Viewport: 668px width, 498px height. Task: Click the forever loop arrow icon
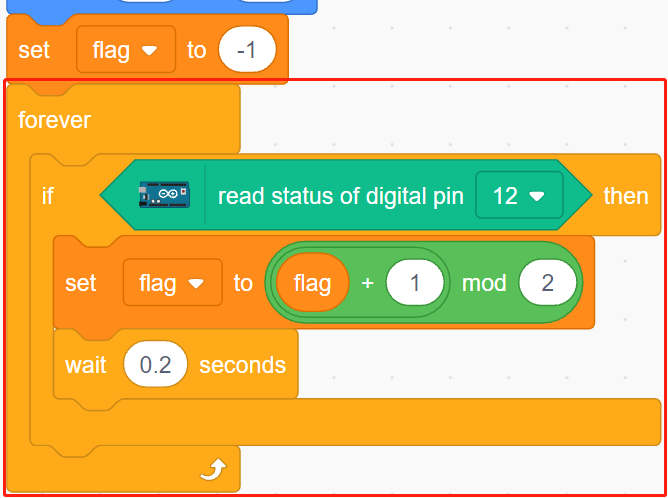click(213, 469)
